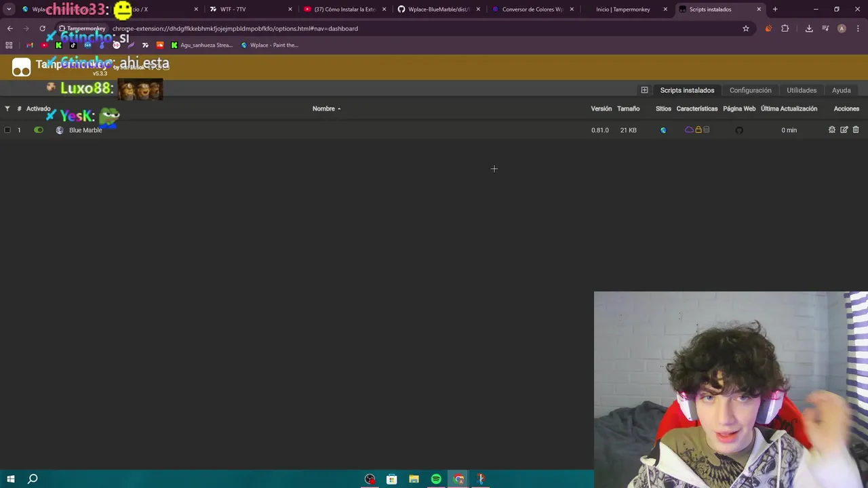The height and width of the screenshot is (488, 868).
Task: Sort by Tamaño column header
Action: (x=628, y=108)
